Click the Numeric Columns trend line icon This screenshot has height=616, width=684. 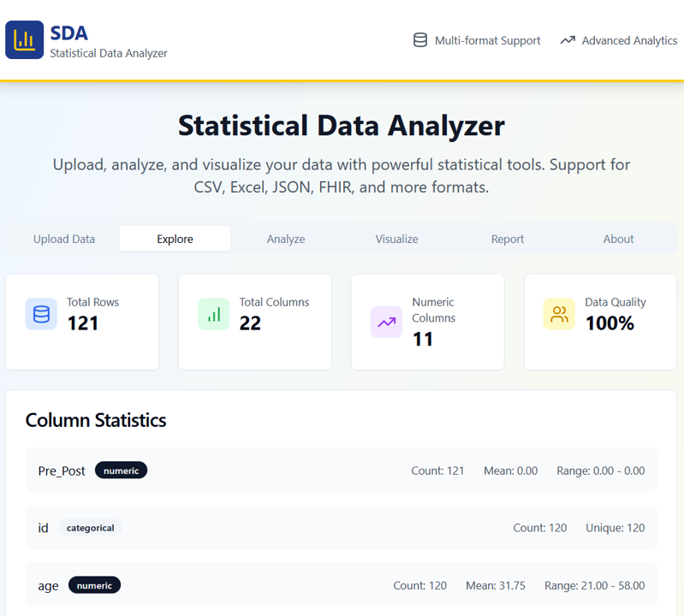coord(386,323)
